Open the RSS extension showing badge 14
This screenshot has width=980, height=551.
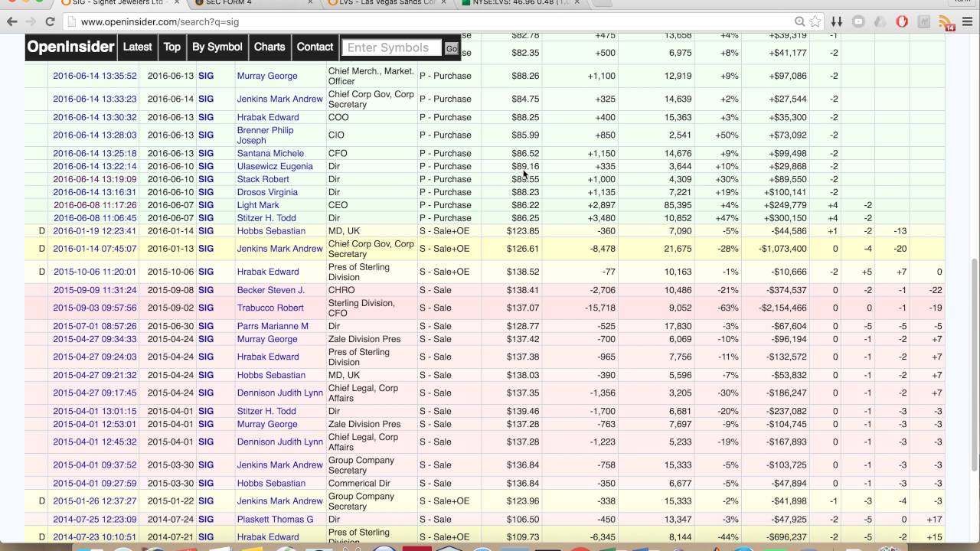click(x=946, y=22)
